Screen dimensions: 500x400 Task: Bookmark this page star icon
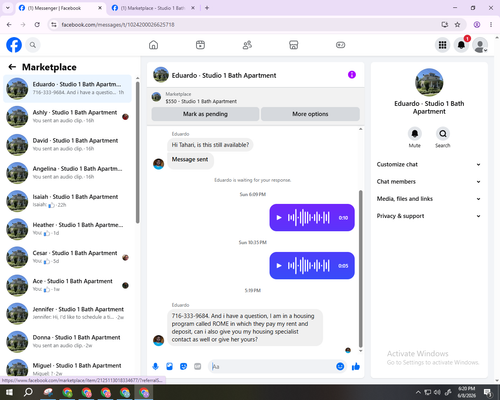(457, 25)
